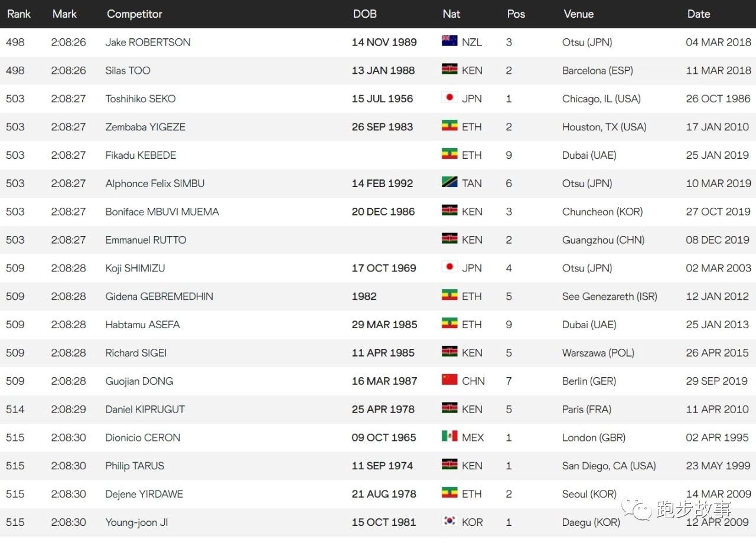Sort by the Rank column header
756x543 pixels.
pos(19,14)
